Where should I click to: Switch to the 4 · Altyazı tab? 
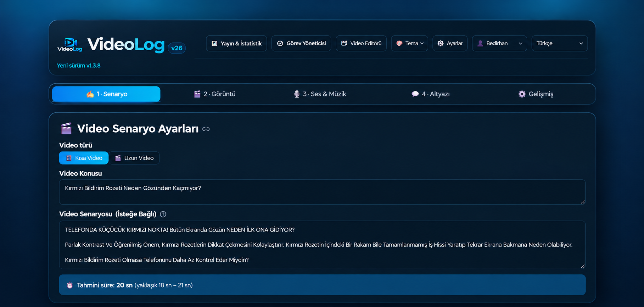(431, 94)
